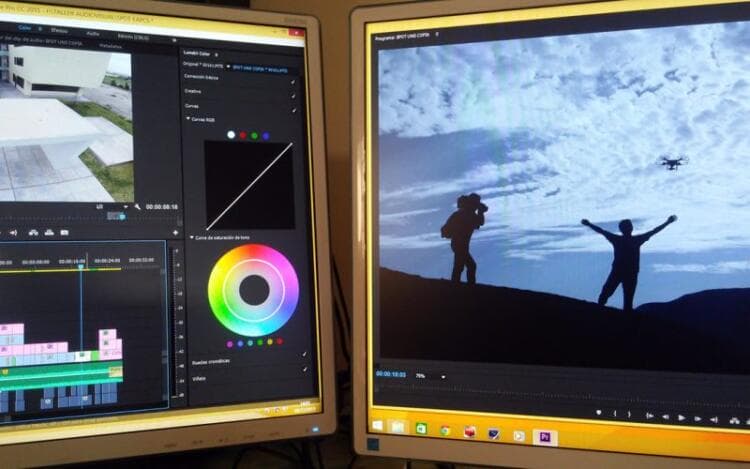Screen dimensions: 750x469
Task: Click Go to Out in Program monitor
Action: [x=714, y=420]
